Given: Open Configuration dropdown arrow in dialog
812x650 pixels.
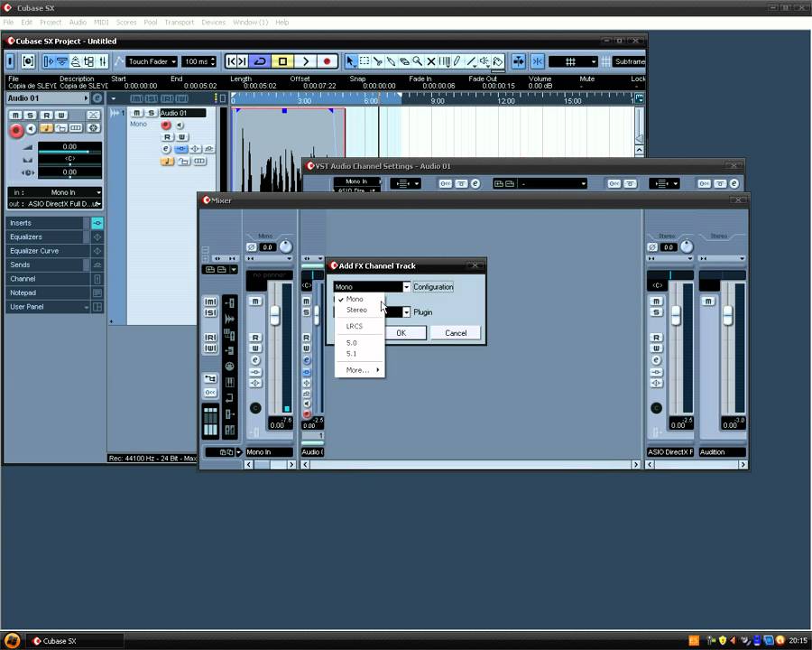Looking at the screenshot, I should (x=407, y=287).
